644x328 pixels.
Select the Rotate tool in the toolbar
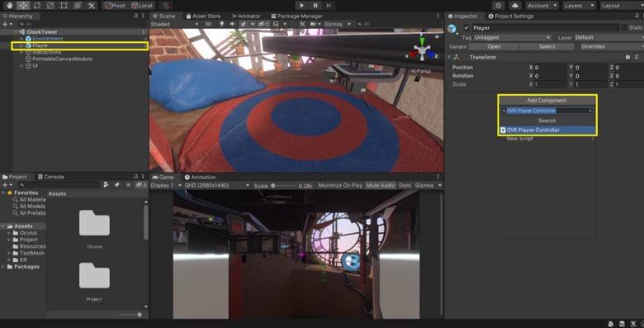click(36, 5)
